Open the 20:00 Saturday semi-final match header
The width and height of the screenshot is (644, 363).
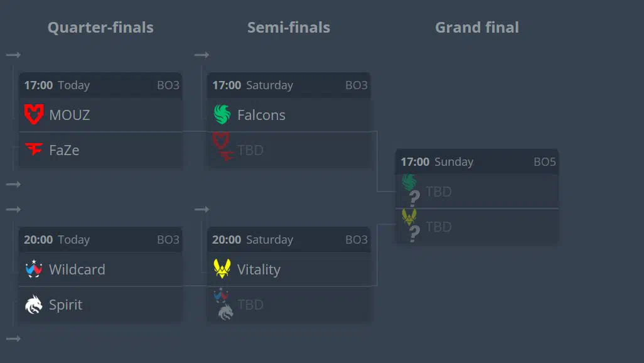pyautogui.click(x=289, y=240)
